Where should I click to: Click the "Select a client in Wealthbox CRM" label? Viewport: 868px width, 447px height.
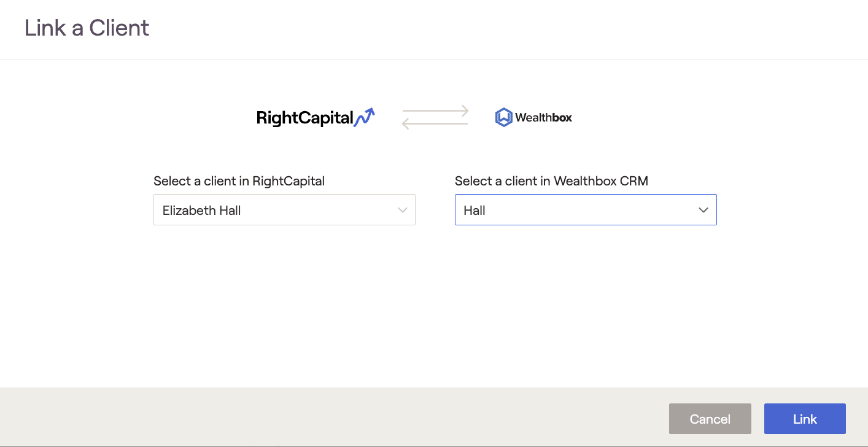pos(551,181)
